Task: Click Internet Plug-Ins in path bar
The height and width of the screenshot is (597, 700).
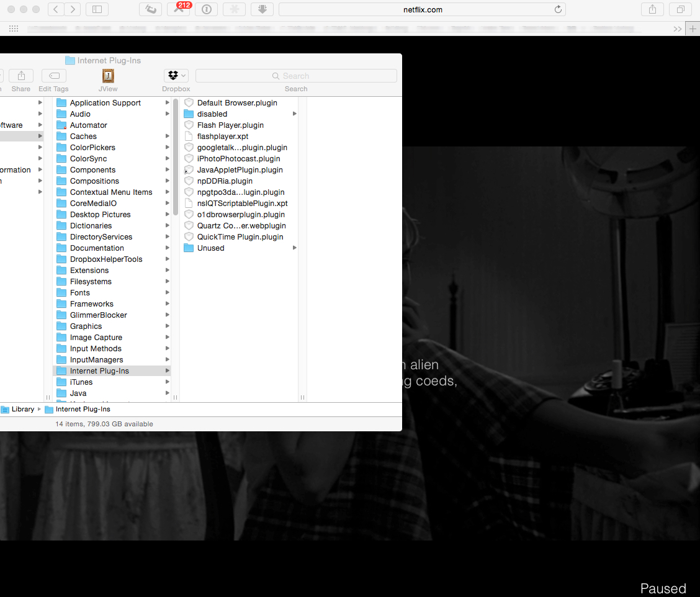Action: coord(83,409)
